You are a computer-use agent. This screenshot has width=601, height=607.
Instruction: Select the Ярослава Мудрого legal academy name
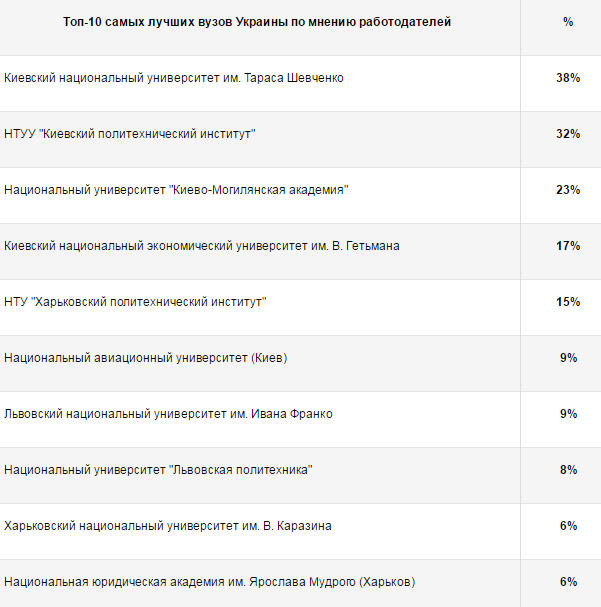209,582
